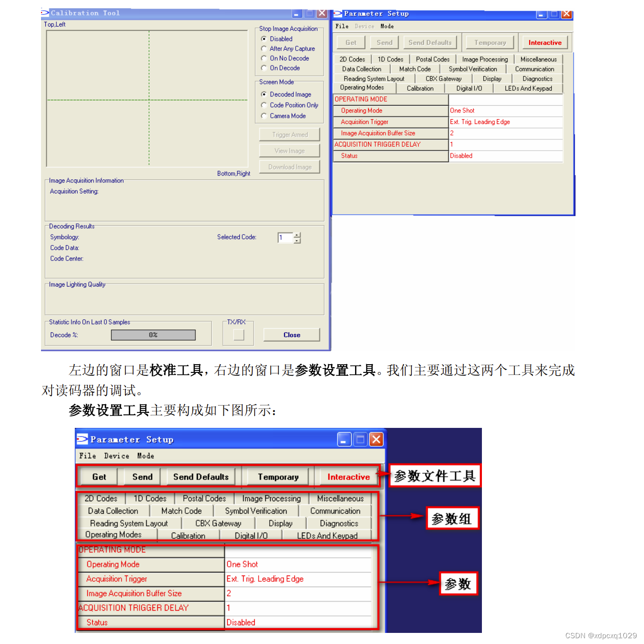Select the "After Any Capture" stop acquisition option
This screenshot has width=644, height=644.
264,48
